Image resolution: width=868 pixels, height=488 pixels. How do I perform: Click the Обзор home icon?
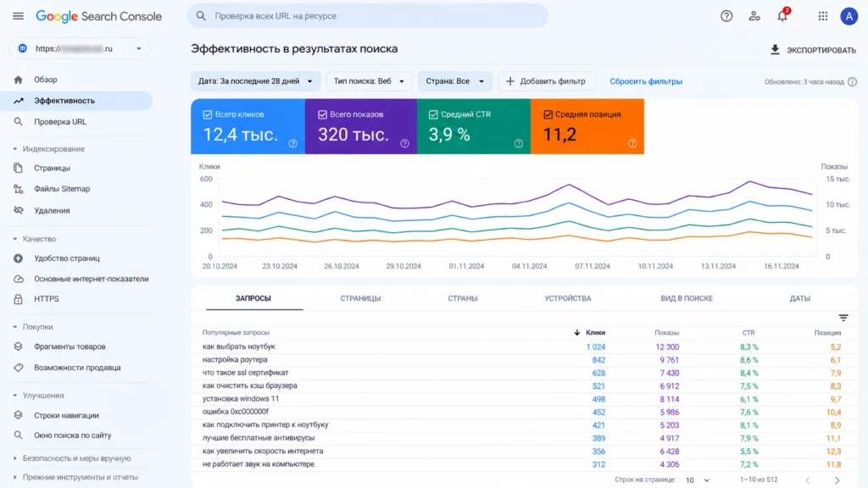(19, 80)
